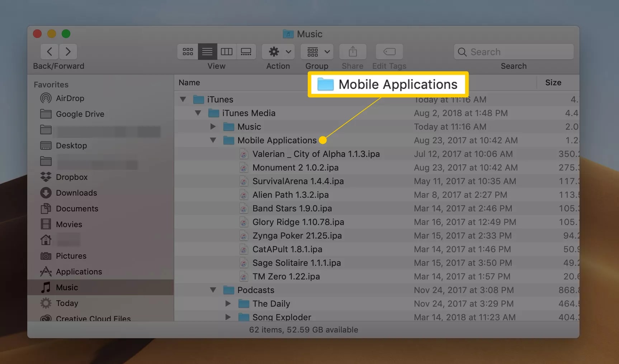Screen dimensions: 619x364
Task: Collapse the iTunes folder disclosure triangle
Action: pyautogui.click(x=183, y=99)
